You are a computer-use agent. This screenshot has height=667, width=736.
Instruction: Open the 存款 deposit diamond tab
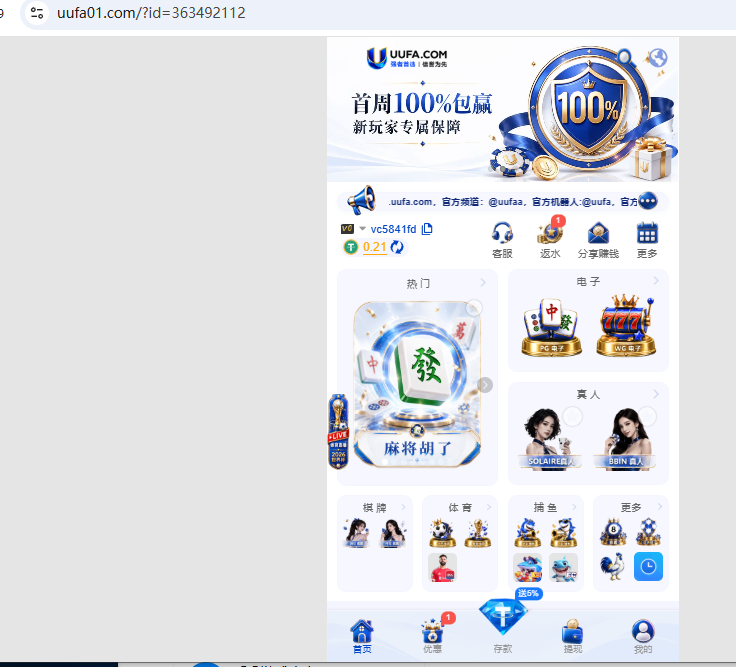click(x=503, y=627)
